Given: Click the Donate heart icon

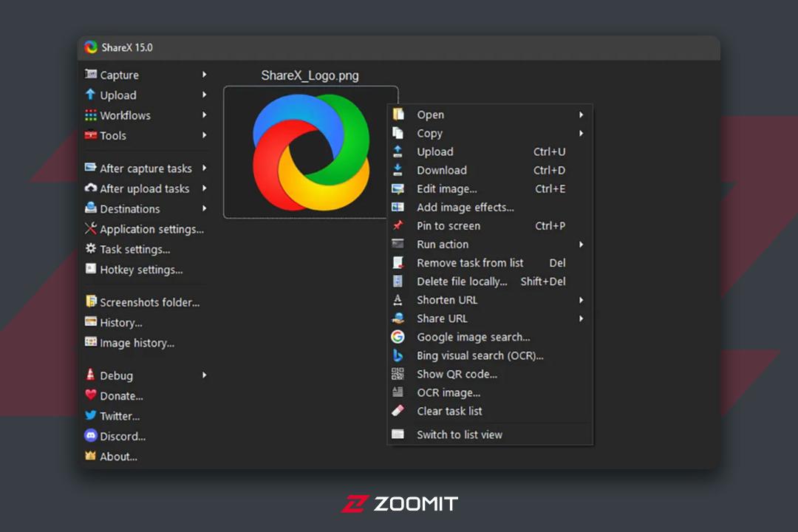Looking at the screenshot, I should tap(91, 395).
